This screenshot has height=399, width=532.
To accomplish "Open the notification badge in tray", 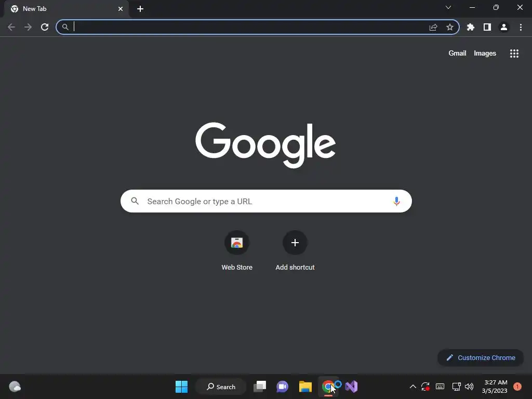I will tap(517, 387).
